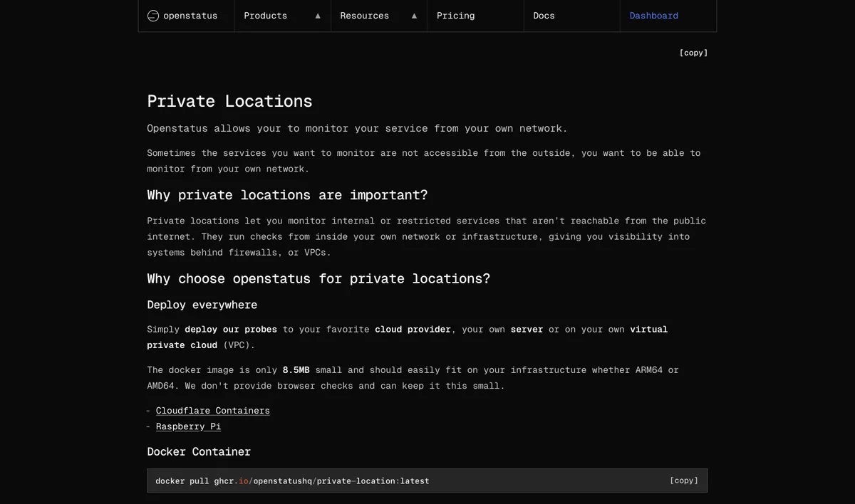Image resolution: width=855 pixels, height=504 pixels.
Task: Expand the Resources dropdown triangle
Action: (414, 16)
